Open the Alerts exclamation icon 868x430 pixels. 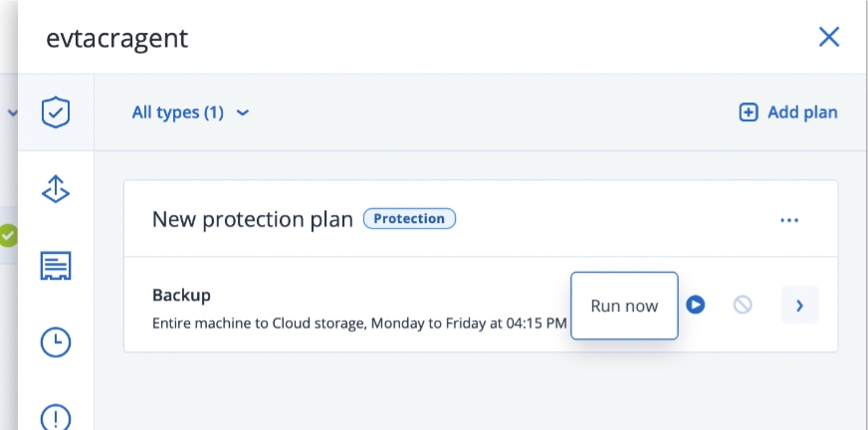point(56,416)
